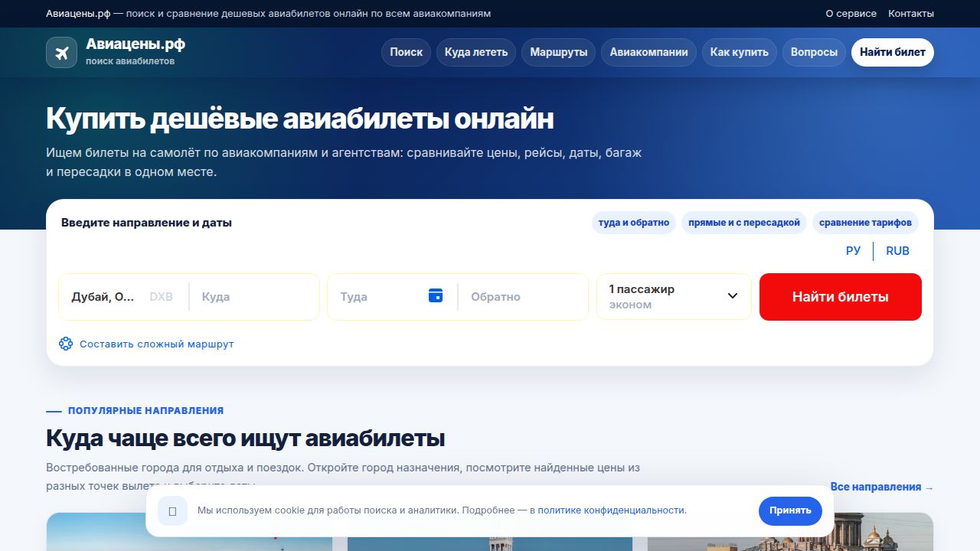
Task: Select the туда и обратно chip
Action: coord(634,223)
